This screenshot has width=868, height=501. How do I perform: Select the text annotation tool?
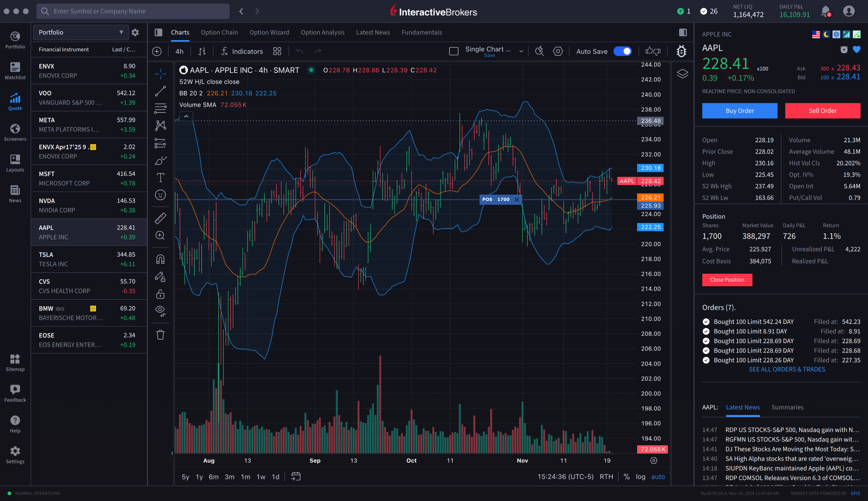click(160, 177)
